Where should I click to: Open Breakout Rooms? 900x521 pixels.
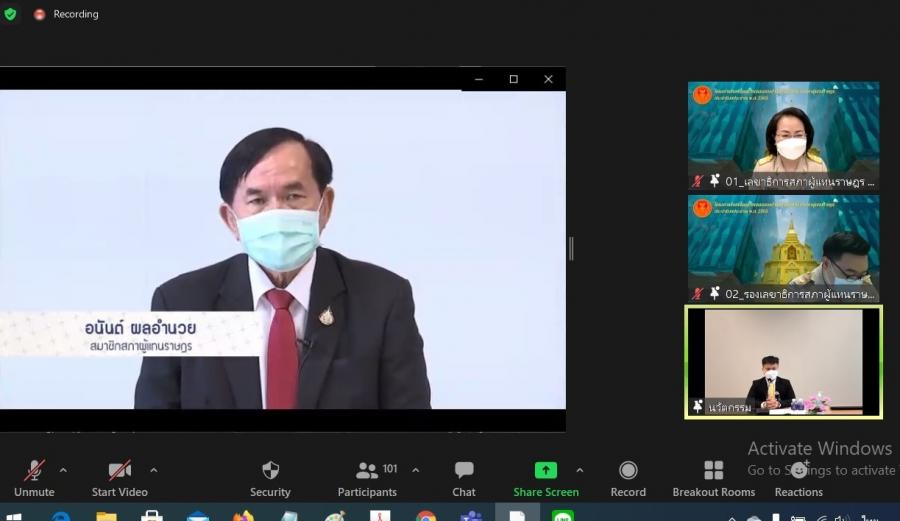click(713, 477)
